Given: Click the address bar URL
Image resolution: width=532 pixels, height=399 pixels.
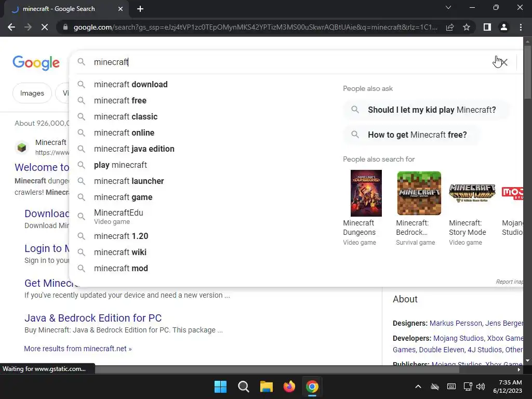Looking at the screenshot, I should coord(256,27).
